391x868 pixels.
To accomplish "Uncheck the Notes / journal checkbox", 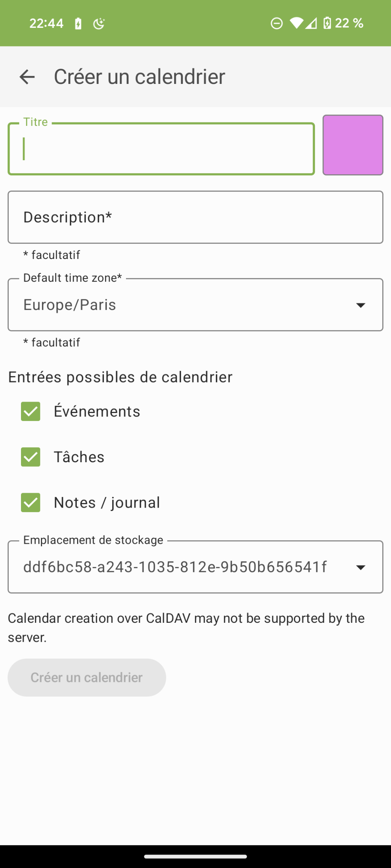I will [x=31, y=503].
